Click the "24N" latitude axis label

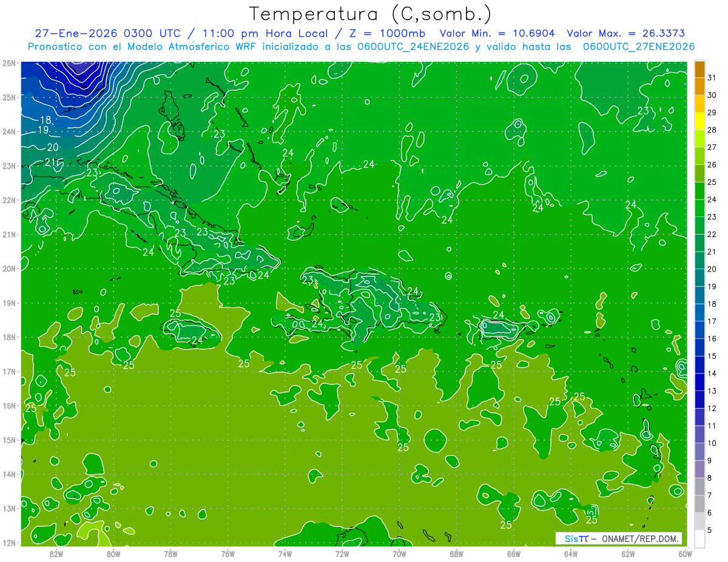point(9,132)
